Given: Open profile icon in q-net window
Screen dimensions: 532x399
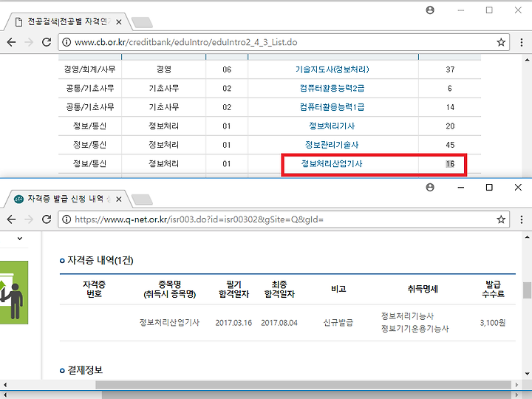Looking at the screenshot, I should pos(430,187).
